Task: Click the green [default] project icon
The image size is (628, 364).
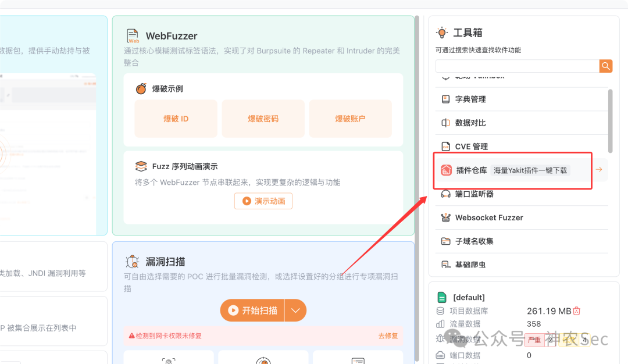Action: click(442, 297)
